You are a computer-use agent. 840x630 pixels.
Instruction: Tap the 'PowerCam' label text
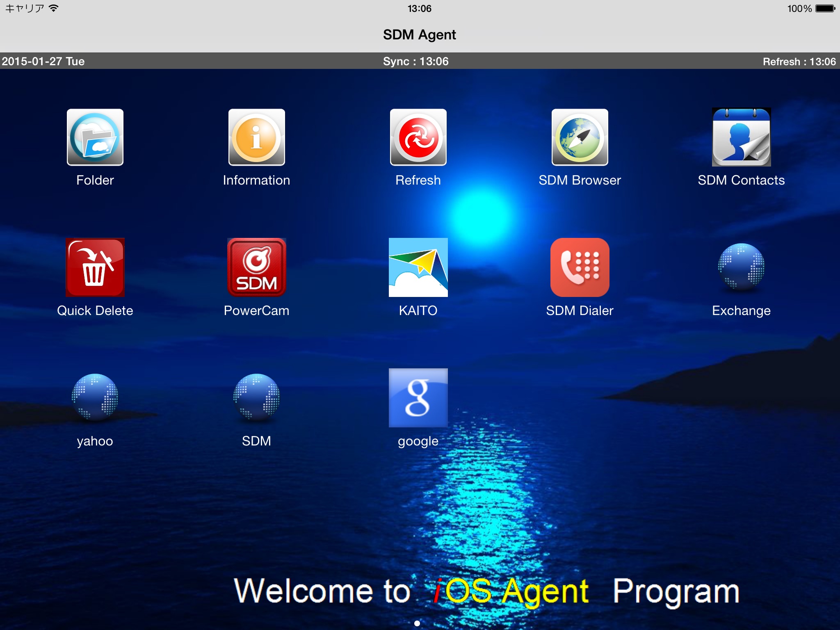[x=257, y=311]
